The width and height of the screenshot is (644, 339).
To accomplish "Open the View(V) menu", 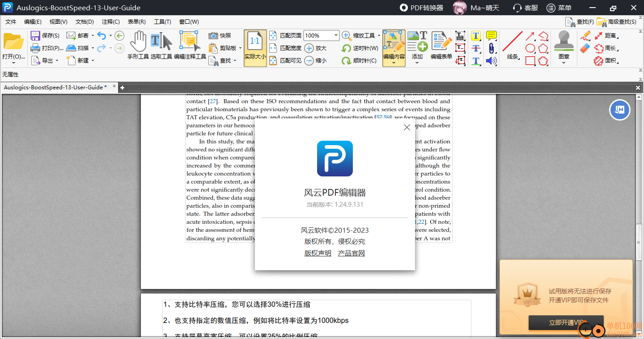I will click(x=59, y=22).
